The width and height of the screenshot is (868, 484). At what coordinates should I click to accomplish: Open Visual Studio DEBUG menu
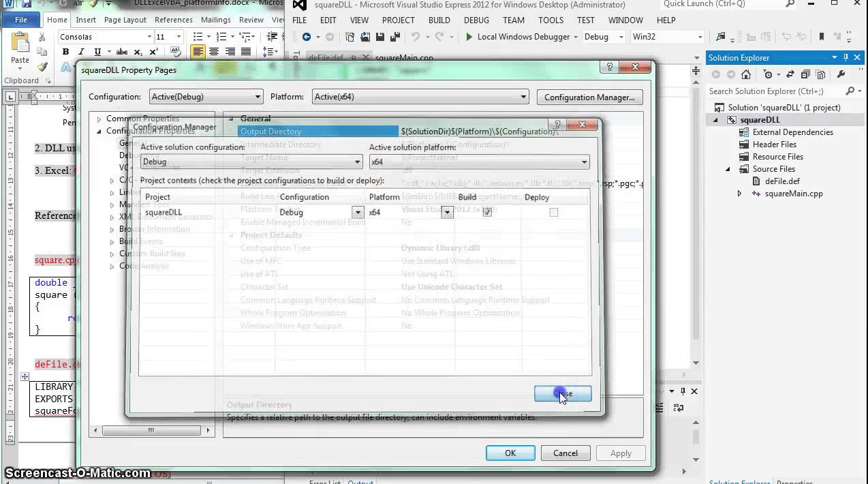tap(476, 20)
